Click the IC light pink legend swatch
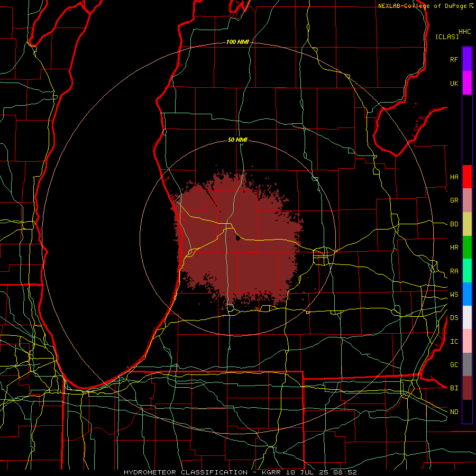The width and height of the screenshot is (476, 476). [467, 341]
